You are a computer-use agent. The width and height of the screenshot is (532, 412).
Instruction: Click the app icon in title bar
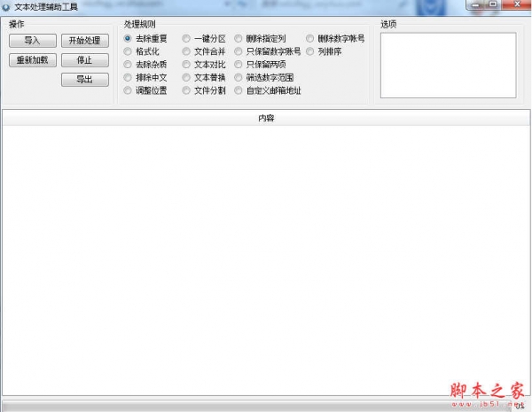[x=6, y=7]
